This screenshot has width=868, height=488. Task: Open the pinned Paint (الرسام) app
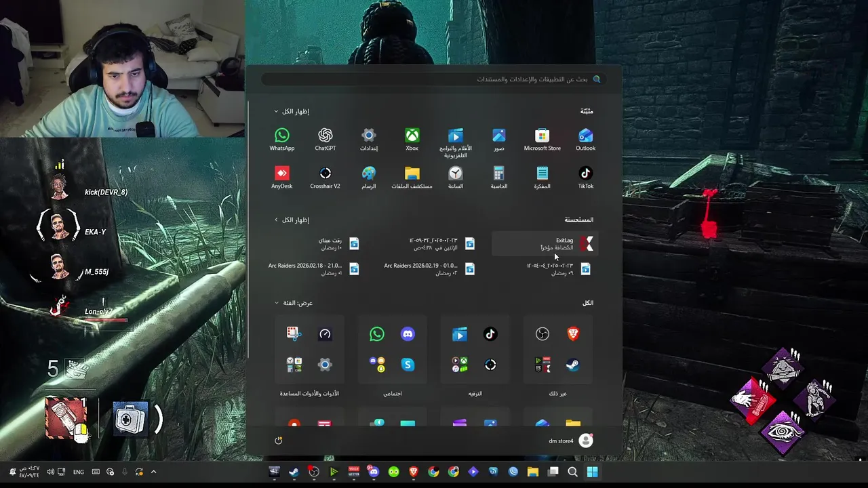coord(369,178)
